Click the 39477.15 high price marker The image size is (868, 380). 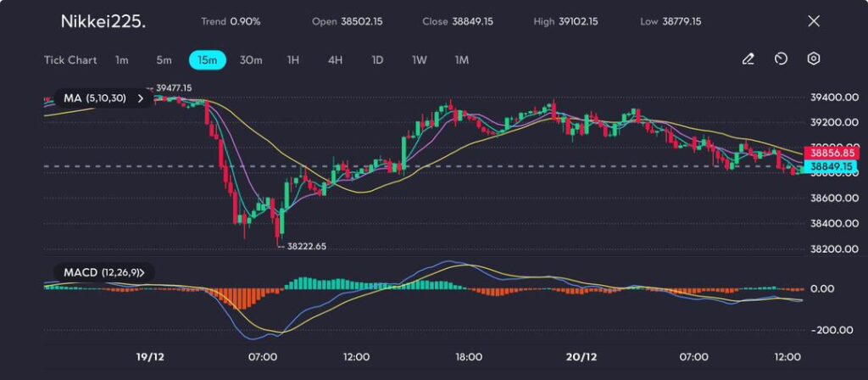tap(173, 88)
